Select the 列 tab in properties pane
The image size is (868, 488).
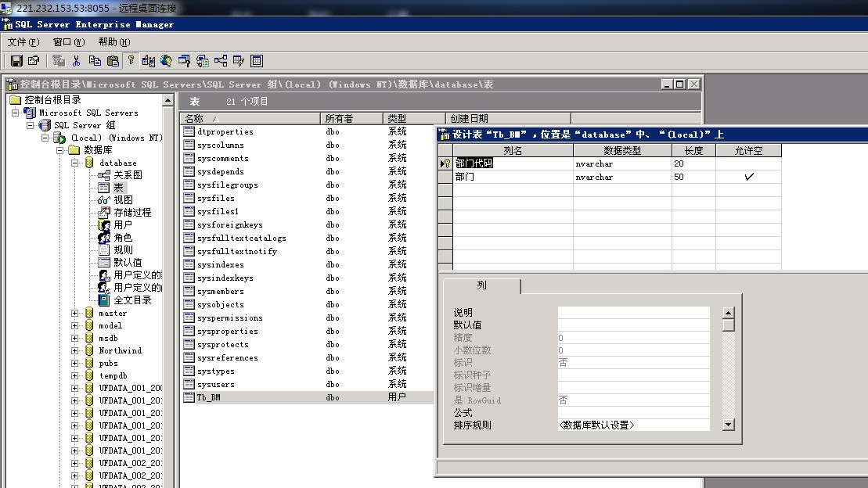pyautogui.click(x=481, y=285)
